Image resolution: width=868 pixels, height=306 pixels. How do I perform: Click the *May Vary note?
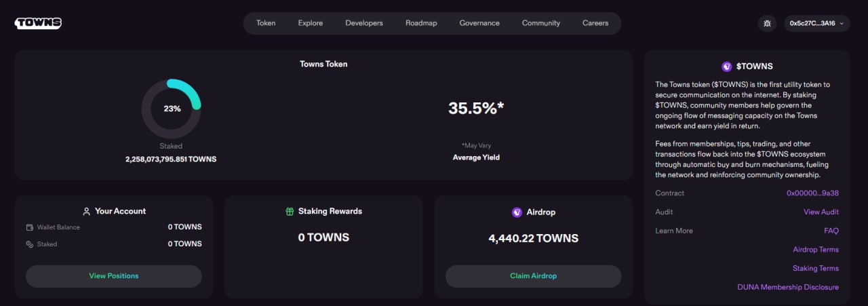[476, 146]
